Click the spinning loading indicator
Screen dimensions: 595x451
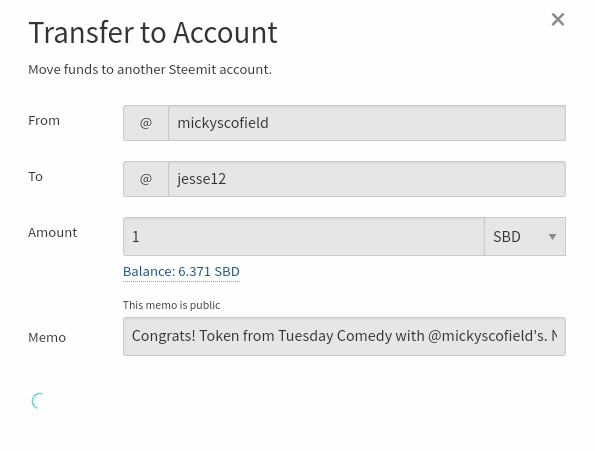coord(38,401)
